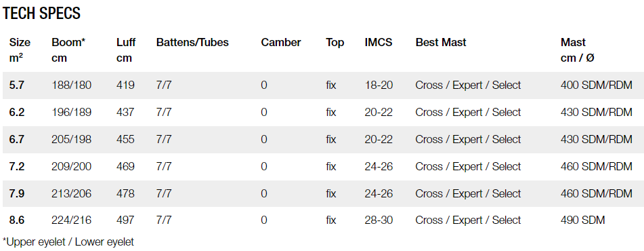
Task: Click the TECH SPECS heading
Action: click(x=41, y=14)
